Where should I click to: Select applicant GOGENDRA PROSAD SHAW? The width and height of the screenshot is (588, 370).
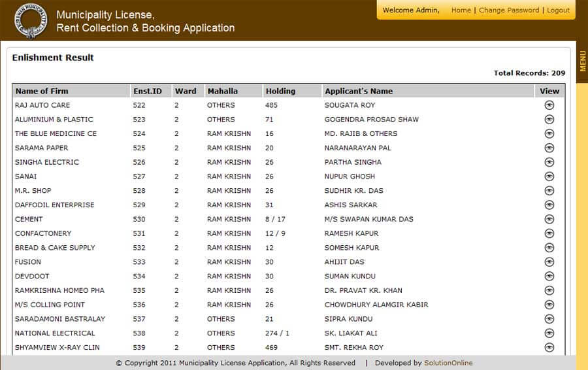pos(371,120)
